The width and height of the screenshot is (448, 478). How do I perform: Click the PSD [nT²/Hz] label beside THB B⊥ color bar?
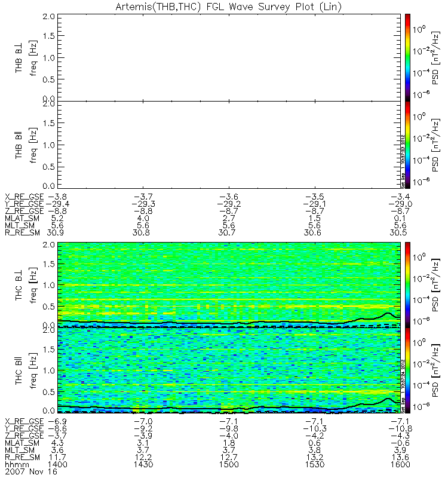click(x=435, y=57)
